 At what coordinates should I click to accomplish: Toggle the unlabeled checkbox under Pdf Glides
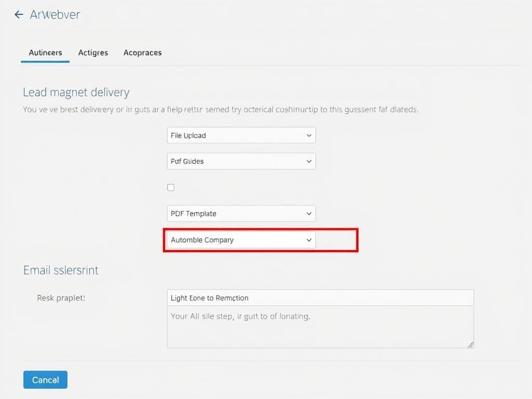[x=171, y=188]
